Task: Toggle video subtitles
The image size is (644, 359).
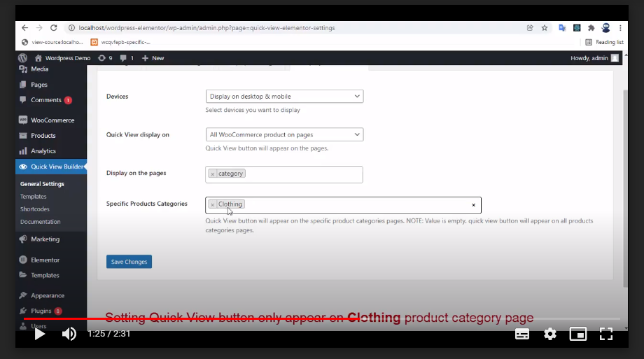Action: click(522, 334)
